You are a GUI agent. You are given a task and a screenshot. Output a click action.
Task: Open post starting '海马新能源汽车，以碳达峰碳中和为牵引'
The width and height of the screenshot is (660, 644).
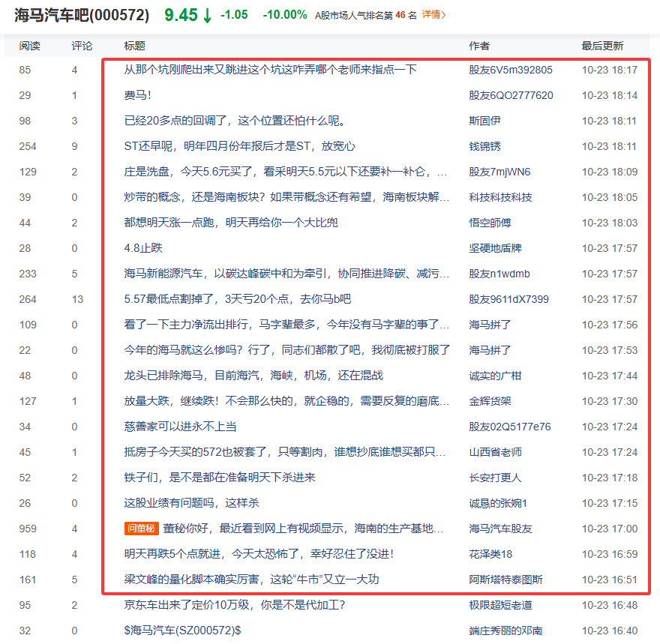click(x=286, y=274)
